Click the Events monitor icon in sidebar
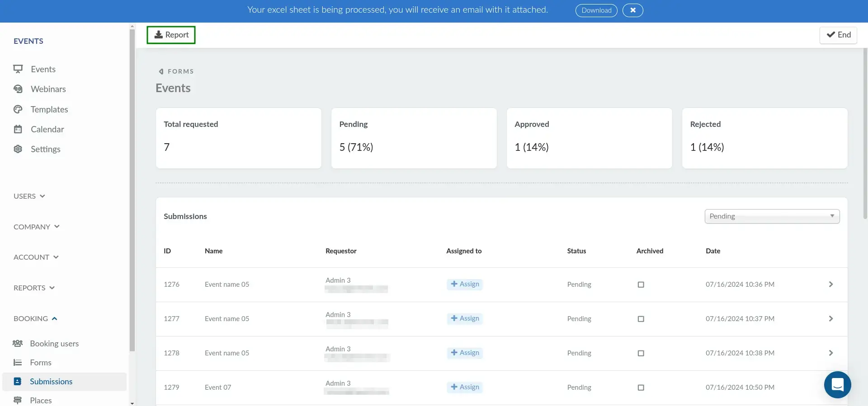The image size is (868, 406). 18,69
